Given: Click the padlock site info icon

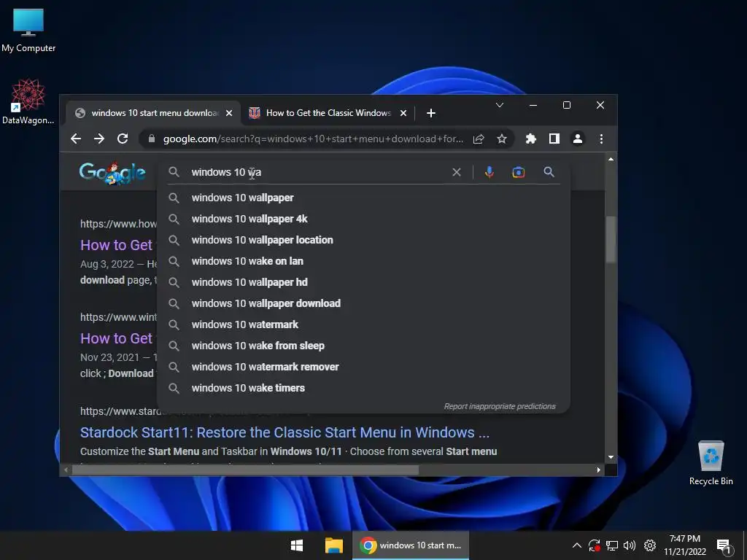Looking at the screenshot, I should [x=152, y=139].
